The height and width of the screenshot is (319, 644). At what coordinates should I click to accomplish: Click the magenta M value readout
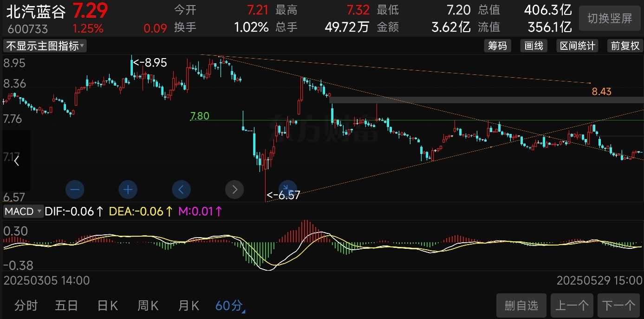(x=201, y=212)
